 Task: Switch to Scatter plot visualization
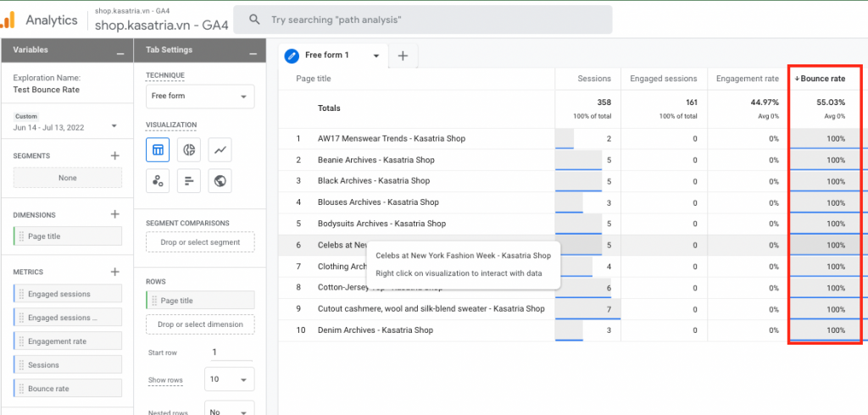pos(158,180)
